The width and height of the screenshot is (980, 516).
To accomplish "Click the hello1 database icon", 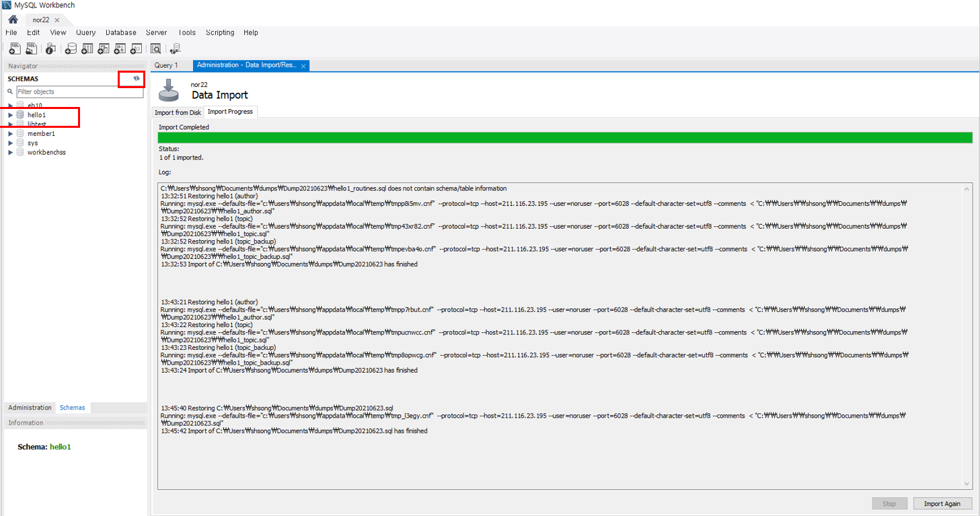I will pos(20,115).
